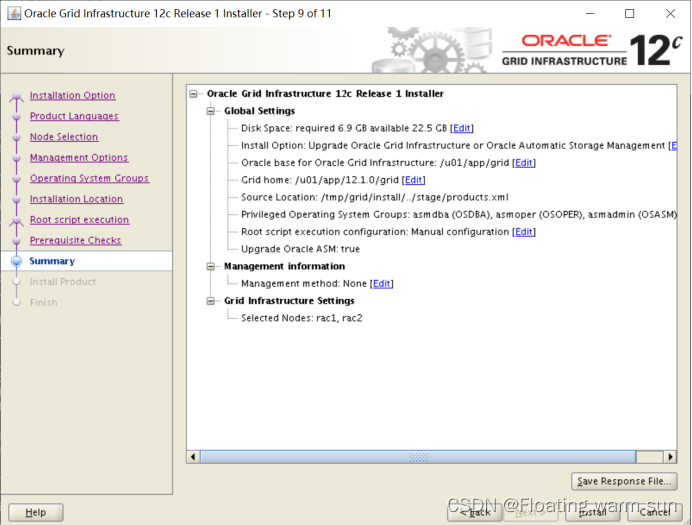Viewport: 692px width, 525px height.
Task: Select Privileged Operating System Groups row
Action: click(x=459, y=214)
